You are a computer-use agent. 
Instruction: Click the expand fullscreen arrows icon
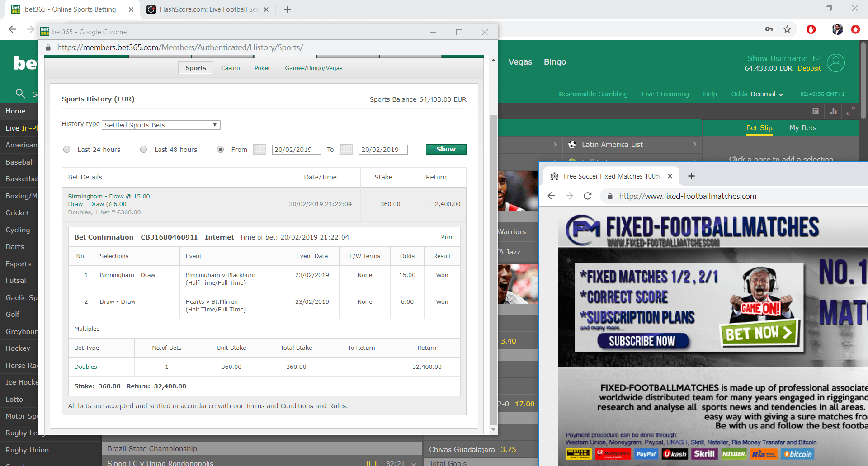coord(851,111)
